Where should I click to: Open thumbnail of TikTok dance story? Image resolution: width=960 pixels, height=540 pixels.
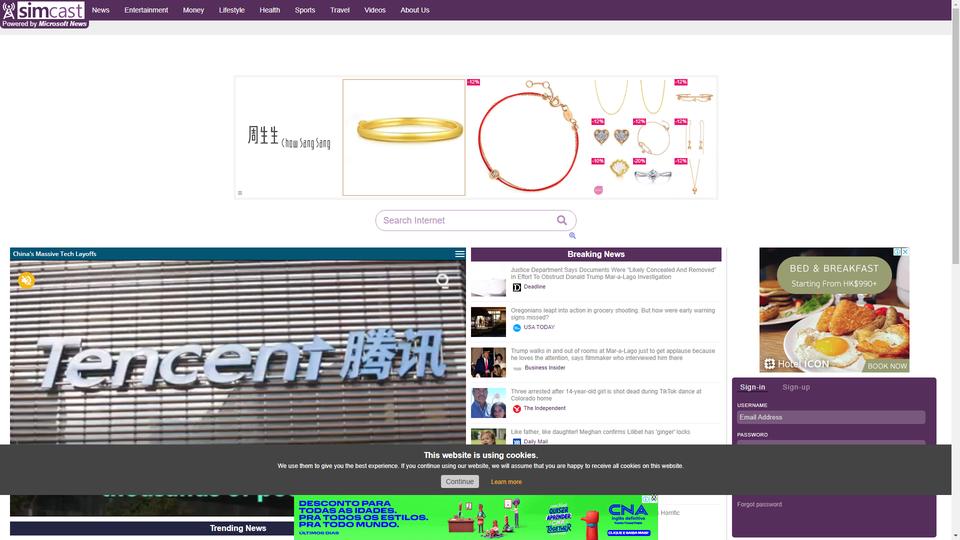(488, 403)
